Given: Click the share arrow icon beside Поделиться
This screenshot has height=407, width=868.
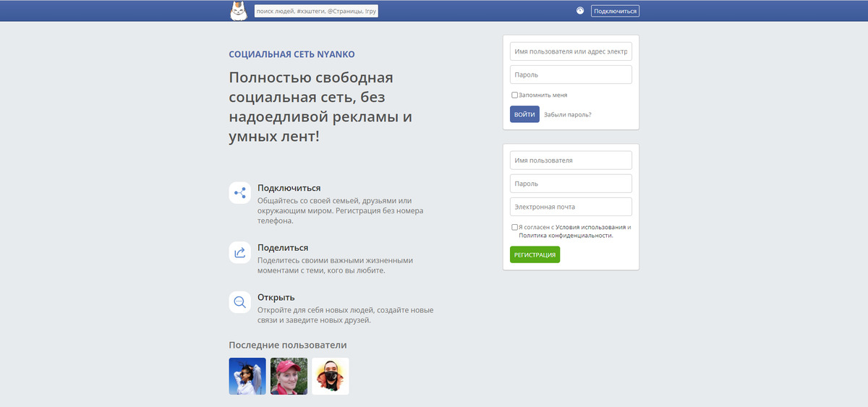Looking at the screenshot, I should [239, 252].
